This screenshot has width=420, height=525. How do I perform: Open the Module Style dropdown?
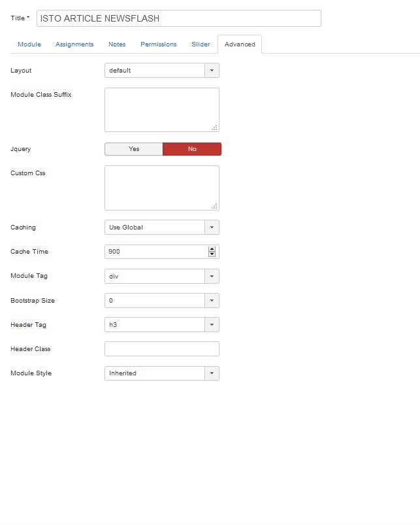pyautogui.click(x=162, y=373)
